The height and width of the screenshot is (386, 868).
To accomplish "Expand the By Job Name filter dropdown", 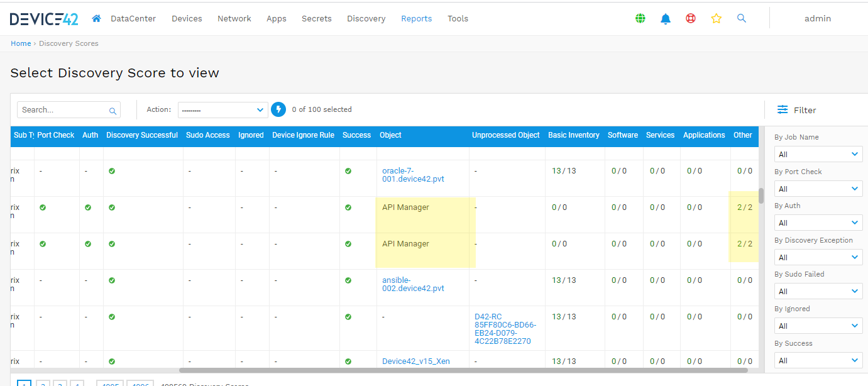I will (818, 154).
